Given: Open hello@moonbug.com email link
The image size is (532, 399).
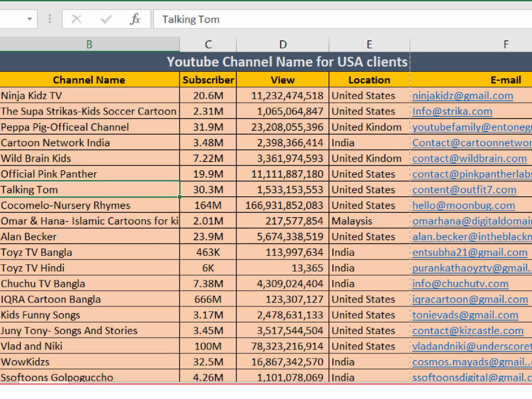Looking at the screenshot, I should 463,205.
